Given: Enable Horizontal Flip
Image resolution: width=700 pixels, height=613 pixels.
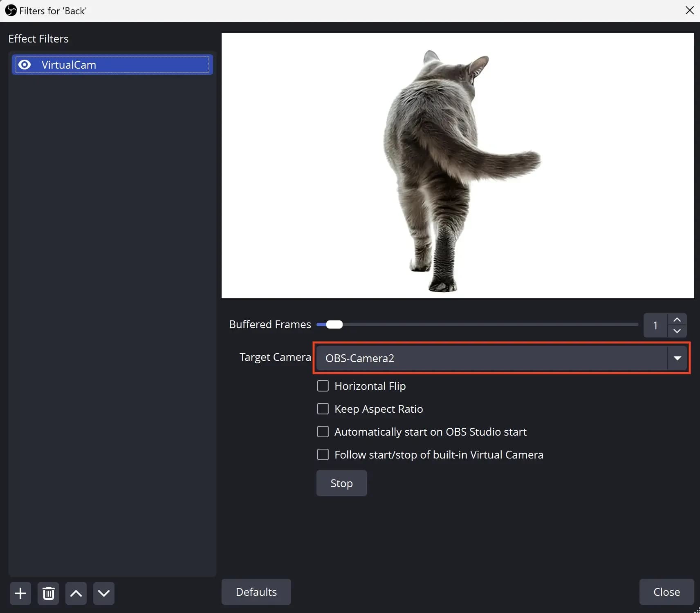Looking at the screenshot, I should [x=323, y=385].
